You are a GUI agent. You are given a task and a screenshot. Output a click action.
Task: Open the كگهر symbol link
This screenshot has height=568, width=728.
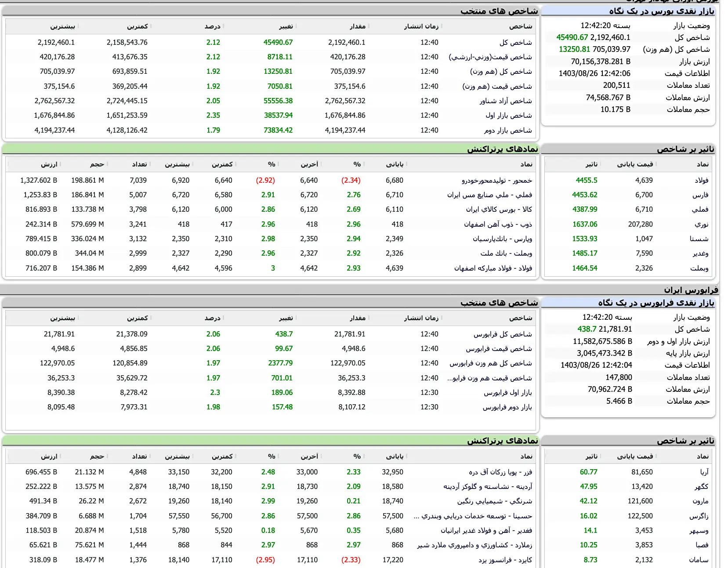pyautogui.click(x=702, y=487)
